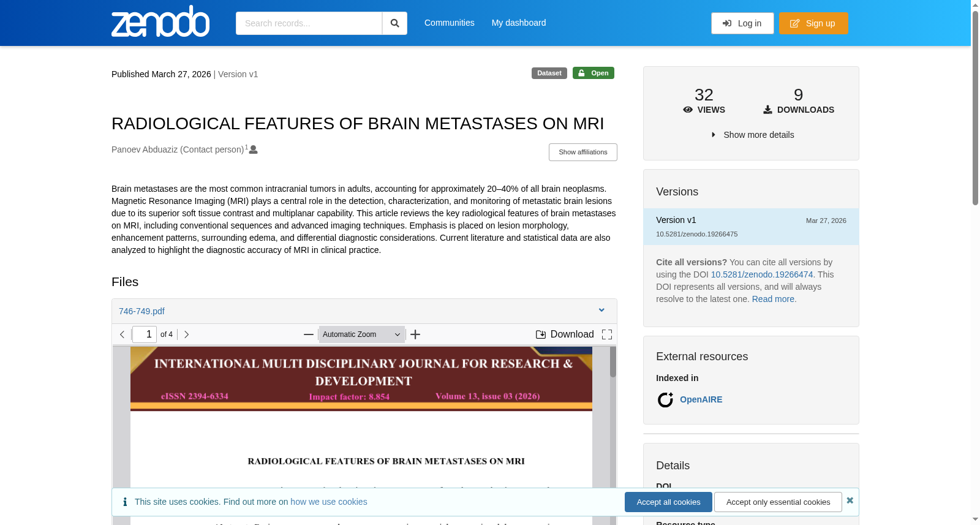Open the Automatic Zoom dropdown

coord(361,334)
